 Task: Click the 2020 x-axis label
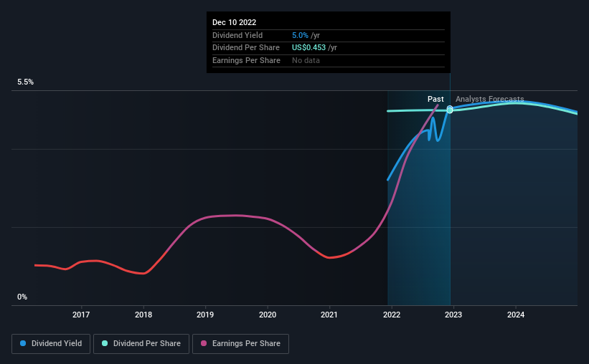click(x=268, y=315)
